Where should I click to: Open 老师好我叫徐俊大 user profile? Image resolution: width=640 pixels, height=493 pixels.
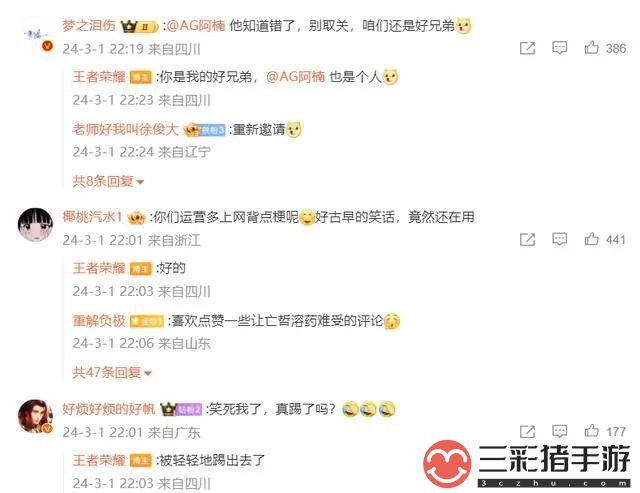pos(126,129)
